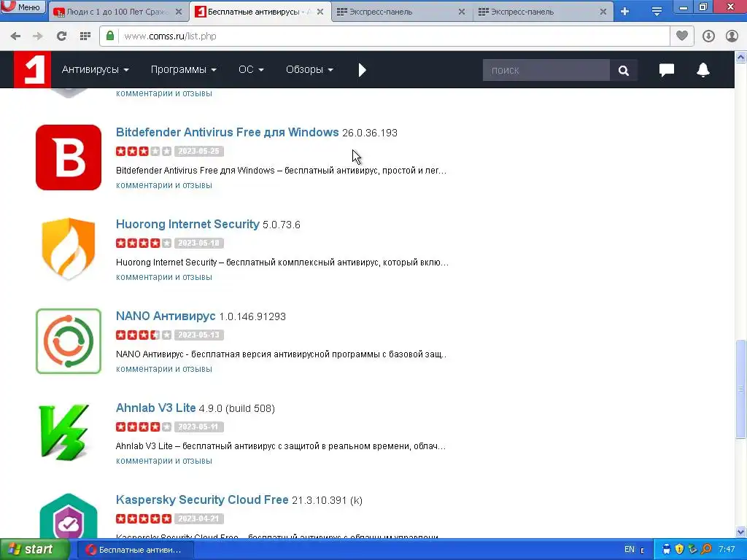
Task: Open комментарии и отзывы under Bitdefender
Action: tap(164, 185)
